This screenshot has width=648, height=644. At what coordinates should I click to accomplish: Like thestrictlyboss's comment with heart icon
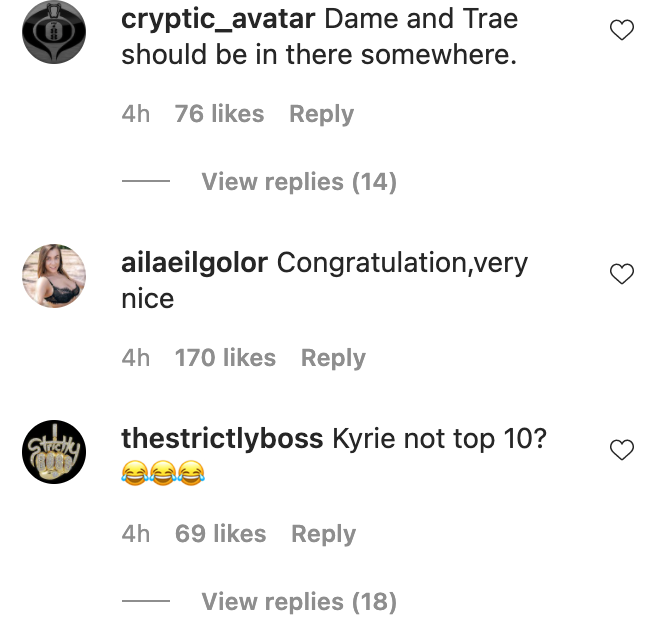(x=621, y=450)
